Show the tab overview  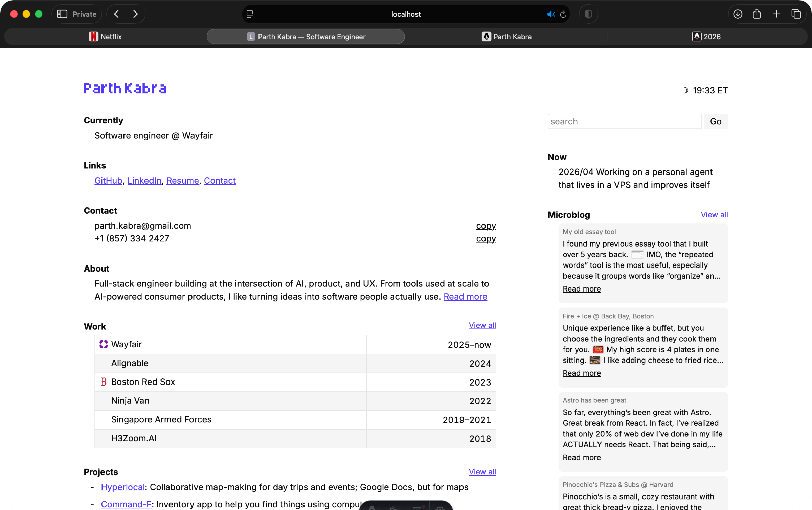point(796,14)
